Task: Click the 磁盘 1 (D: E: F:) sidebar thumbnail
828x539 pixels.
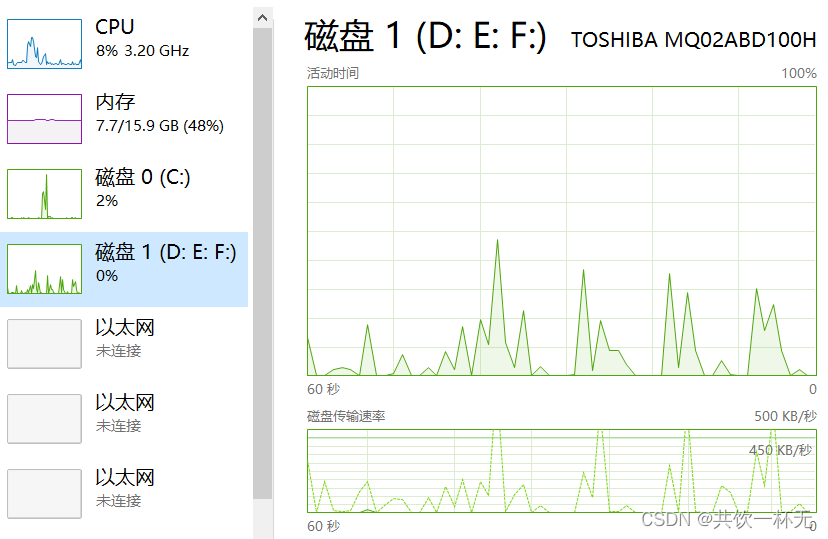Action: (x=44, y=269)
